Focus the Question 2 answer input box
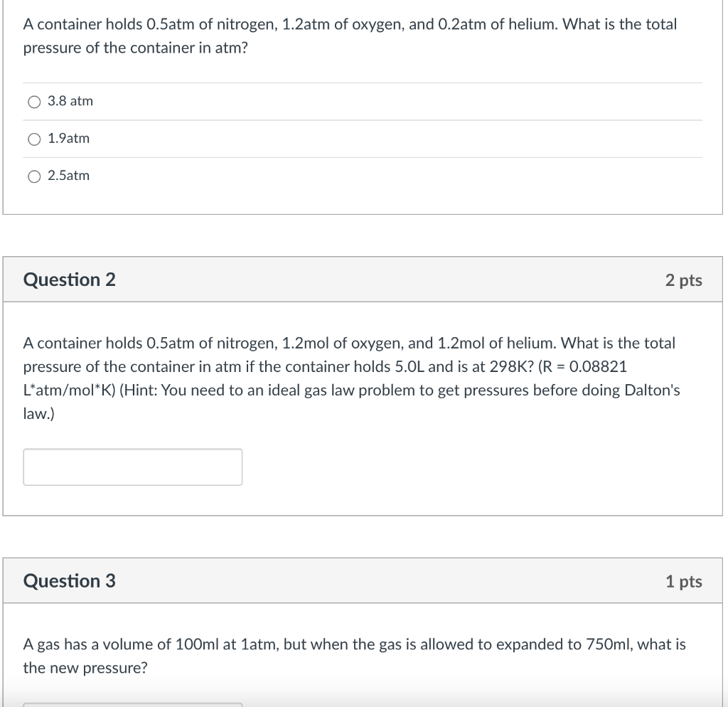This screenshot has height=707, width=728. (132, 467)
